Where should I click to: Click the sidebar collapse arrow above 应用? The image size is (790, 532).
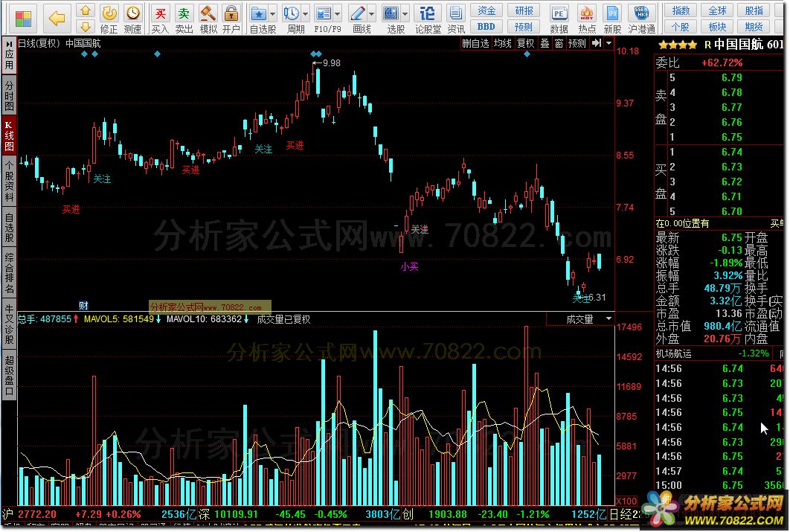pos(9,43)
